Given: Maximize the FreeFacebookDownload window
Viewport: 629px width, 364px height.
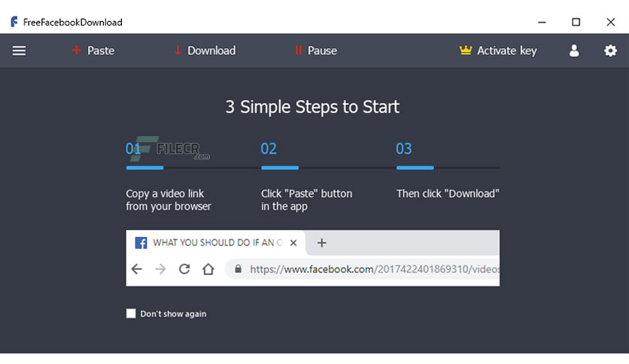Looking at the screenshot, I should point(576,22).
